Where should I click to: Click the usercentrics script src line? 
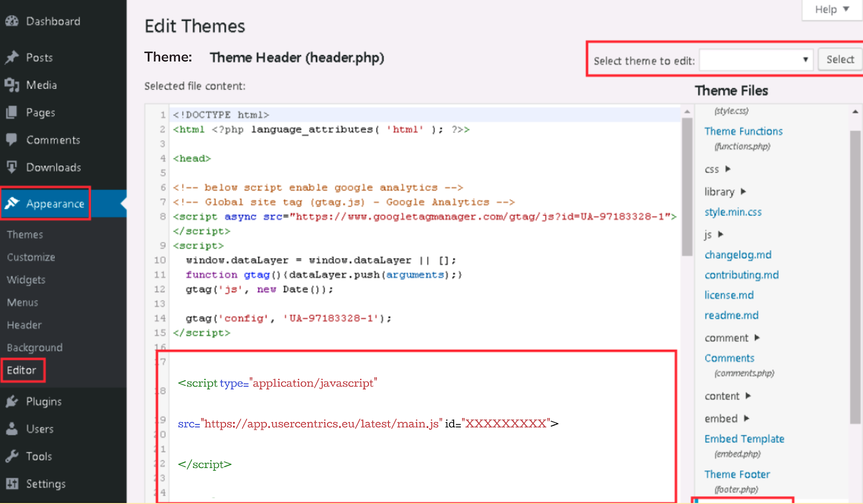point(368,424)
